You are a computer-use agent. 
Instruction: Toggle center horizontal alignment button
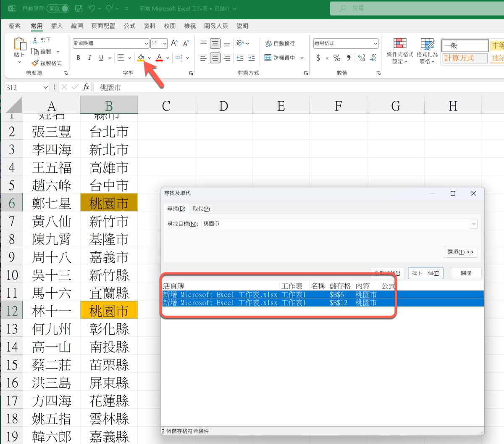215,58
